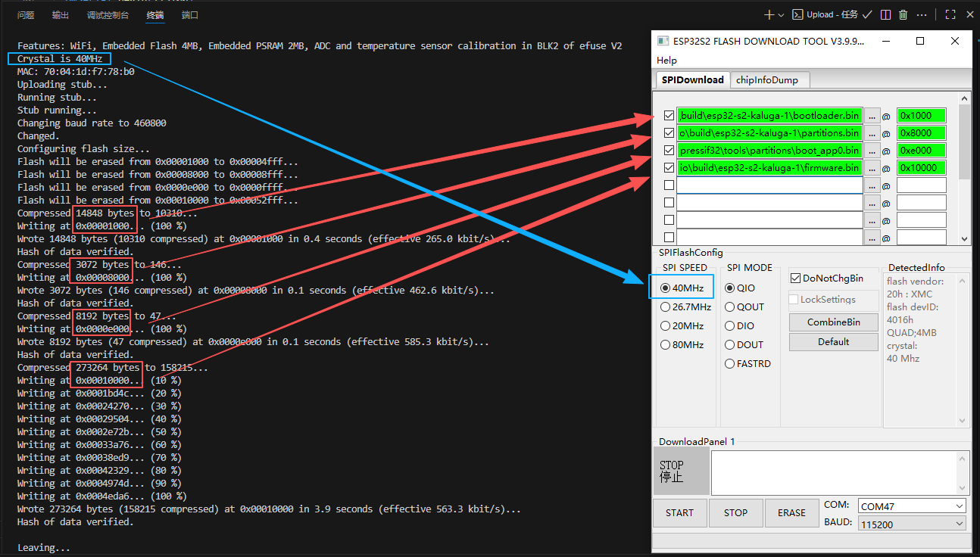Toggle the boot_app0.bin row checkbox
980x557 pixels.
pos(669,151)
